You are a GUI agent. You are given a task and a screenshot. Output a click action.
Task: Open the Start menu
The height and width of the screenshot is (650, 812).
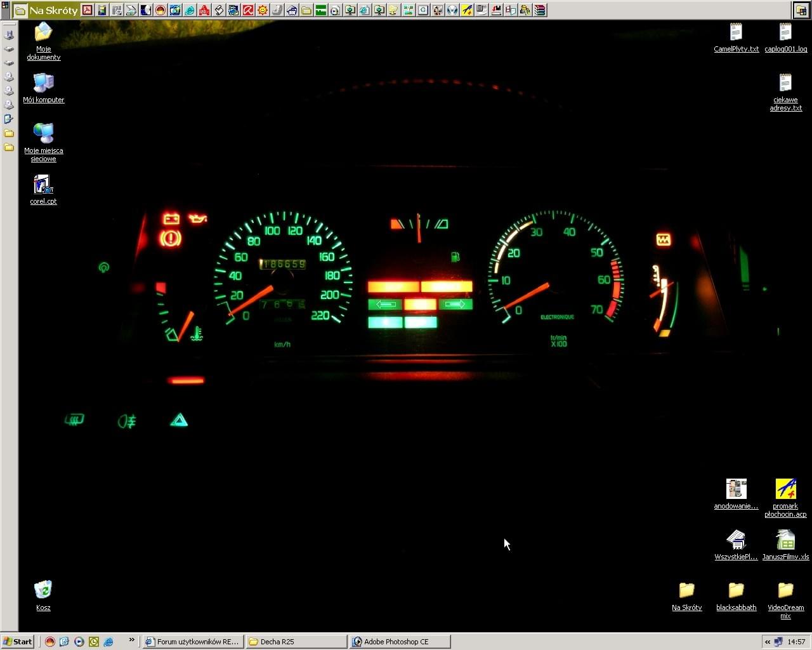pyautogui.click(x=18, y=642)
